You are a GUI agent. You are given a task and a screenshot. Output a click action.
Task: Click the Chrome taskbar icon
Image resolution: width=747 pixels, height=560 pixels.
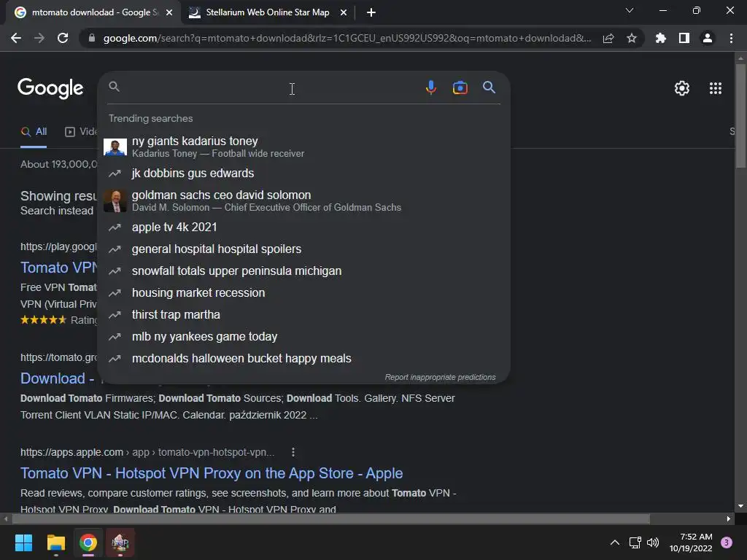point(88,542)
